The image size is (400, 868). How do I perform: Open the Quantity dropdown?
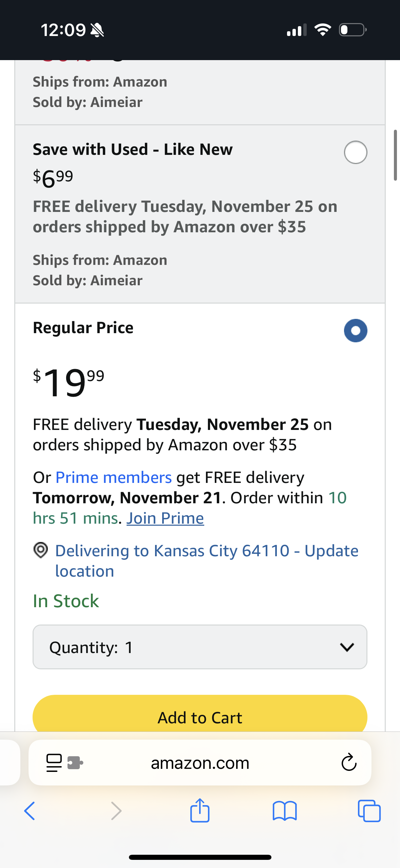pyautogui.click(x=200, y=647)
